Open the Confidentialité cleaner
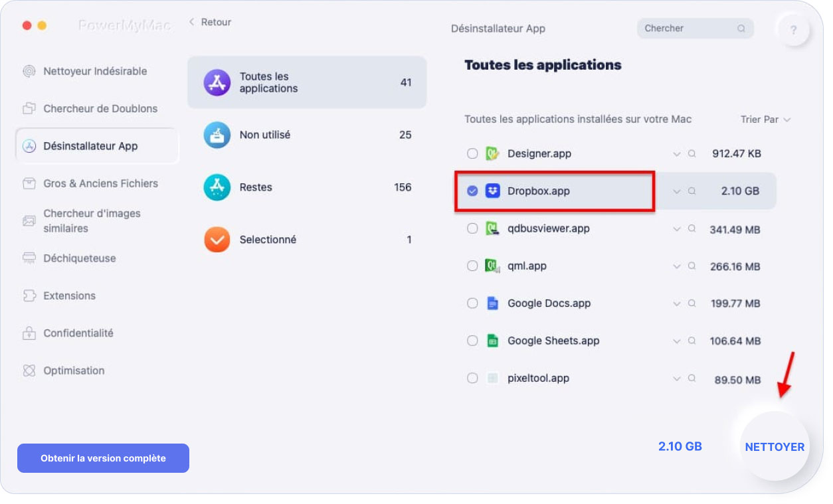The width and height of the screenshot is (833, 504). coord(78,333)
